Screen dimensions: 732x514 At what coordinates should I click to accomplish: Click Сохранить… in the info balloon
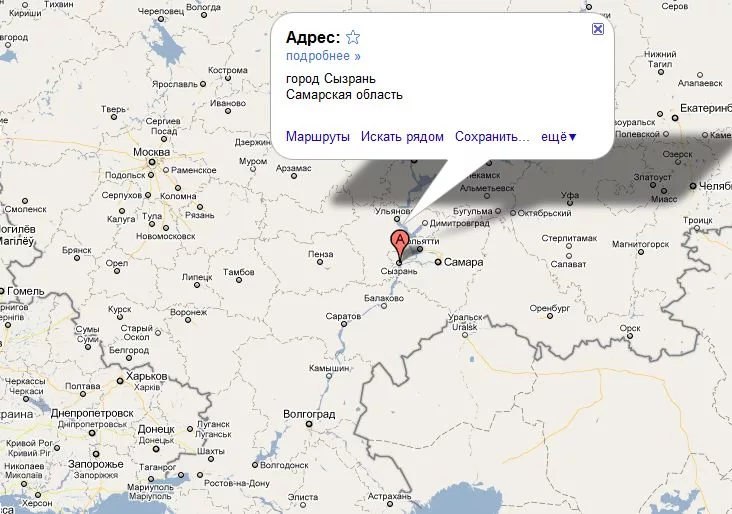click(x=492, y=136)
